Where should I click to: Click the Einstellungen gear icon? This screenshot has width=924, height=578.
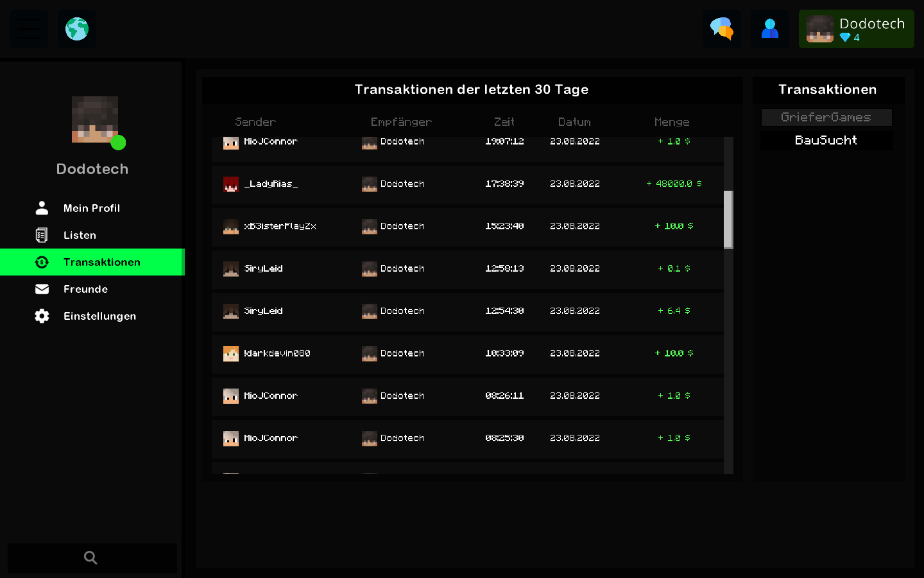[x=42, y=316]
